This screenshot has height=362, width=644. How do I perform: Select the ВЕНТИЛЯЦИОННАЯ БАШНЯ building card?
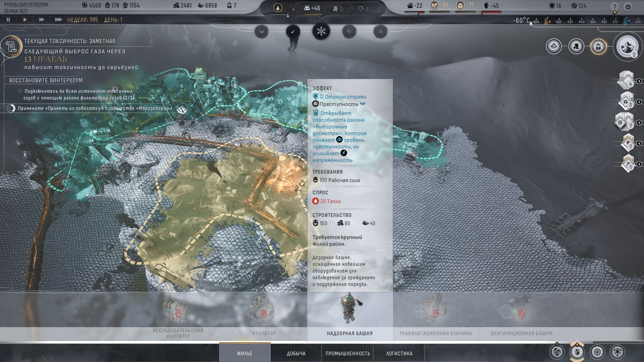point(522,317)
